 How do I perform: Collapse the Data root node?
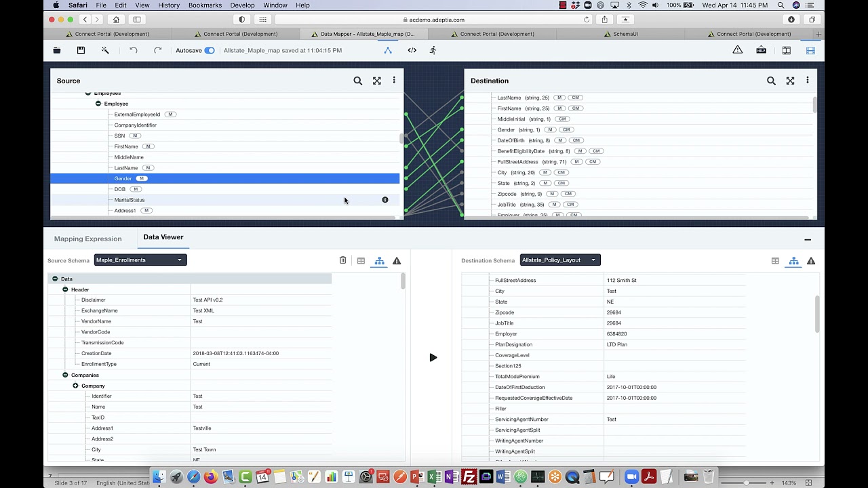55,279
